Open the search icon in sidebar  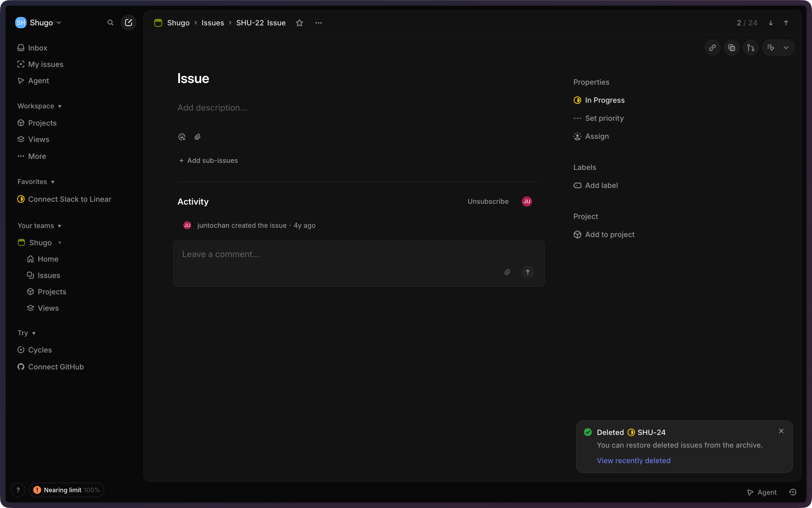pyautogui.click(x=111, y=23)
